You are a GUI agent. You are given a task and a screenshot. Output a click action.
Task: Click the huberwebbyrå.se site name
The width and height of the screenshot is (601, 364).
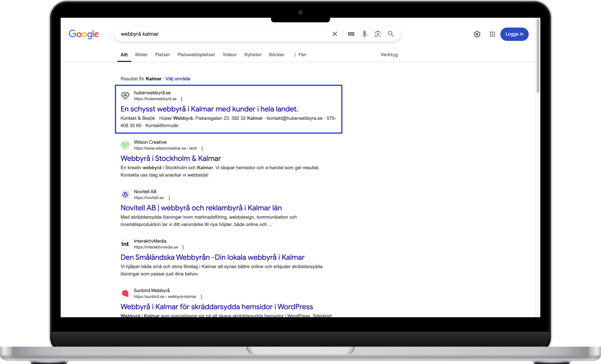pos(152,93)
